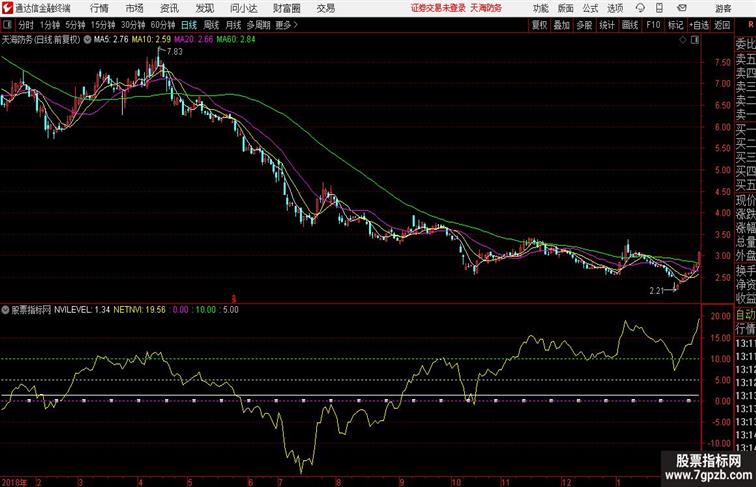Screen dimensions: 756x487
Task: Open the 功能 menu
Action: [540, 8]
